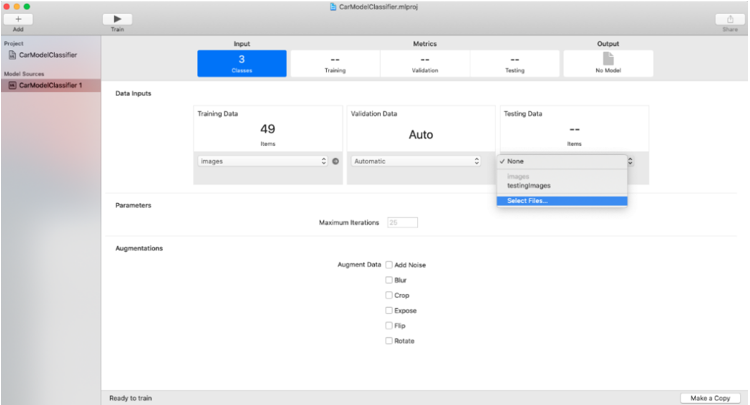
Task: Select CarModelClassifier 1 model source
Action: click(x=50, y=85)
